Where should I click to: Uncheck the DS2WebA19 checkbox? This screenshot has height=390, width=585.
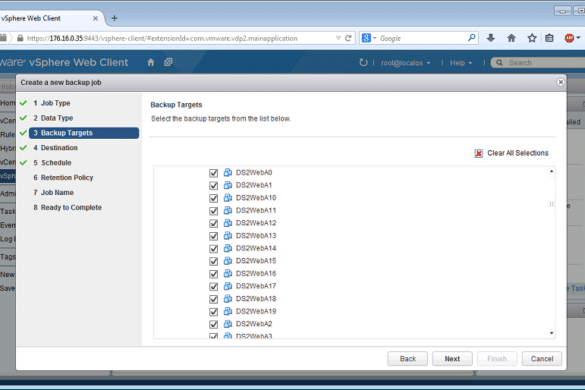pyautogui.click(x=213, y=312)
